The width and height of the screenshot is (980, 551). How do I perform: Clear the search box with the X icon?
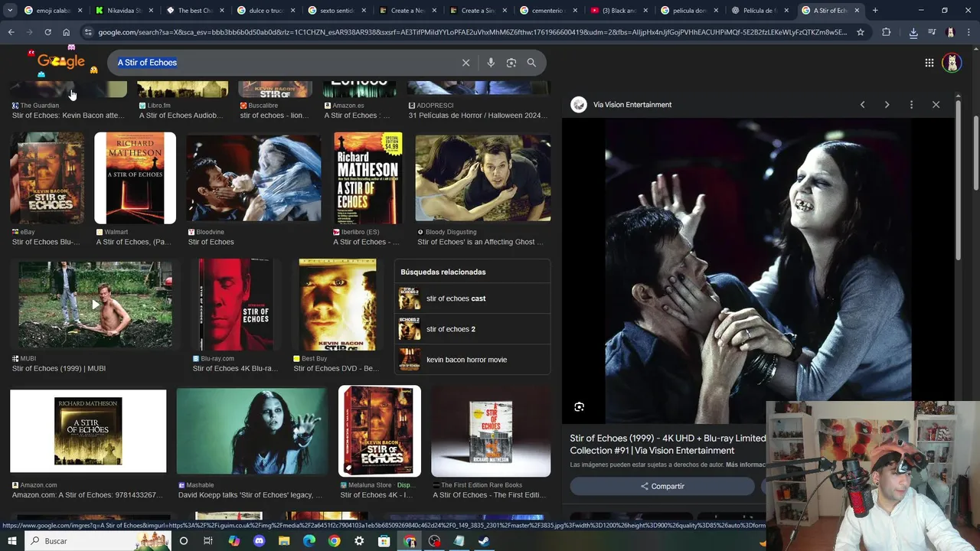point(465,63)
